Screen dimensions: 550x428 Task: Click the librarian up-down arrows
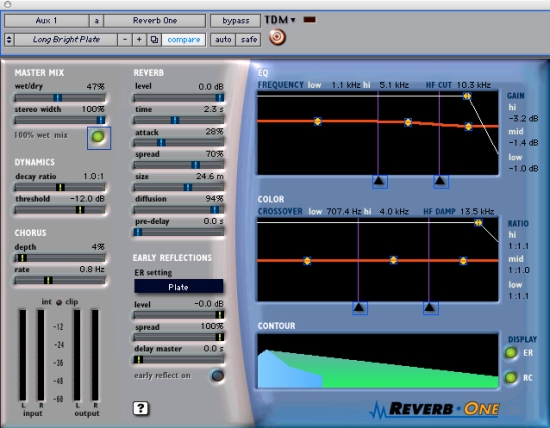(x=9, y=39)
